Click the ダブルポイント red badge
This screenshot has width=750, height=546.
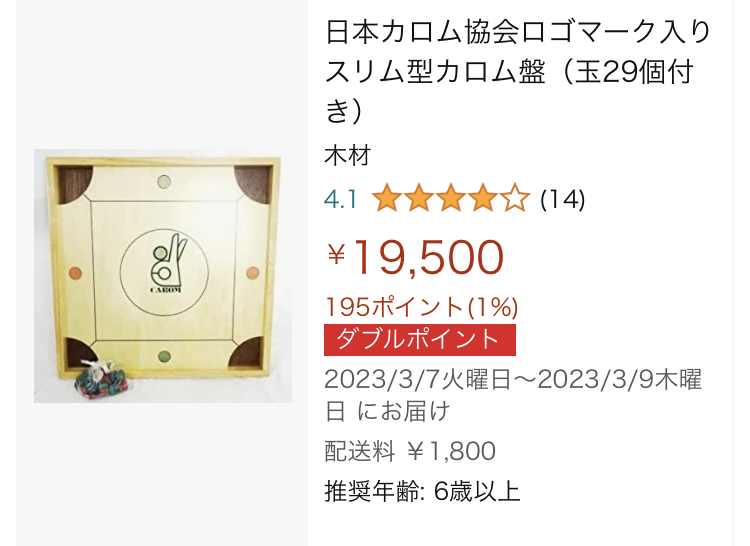click(420, 340)
